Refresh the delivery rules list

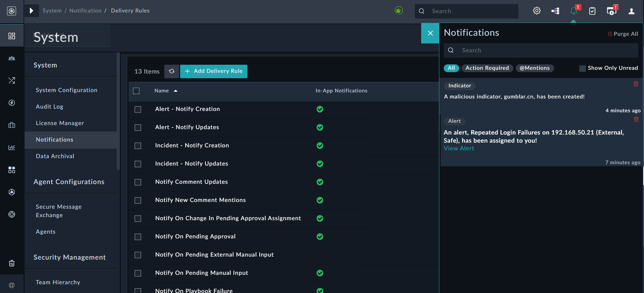click(172, 71)
